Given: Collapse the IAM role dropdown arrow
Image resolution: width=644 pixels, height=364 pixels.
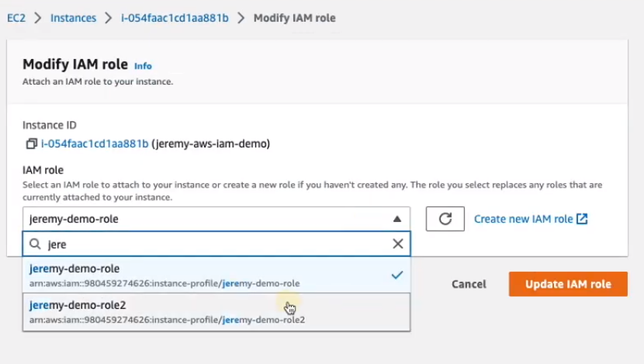Looking at the screenshot, I should click(x=396, y=219).
